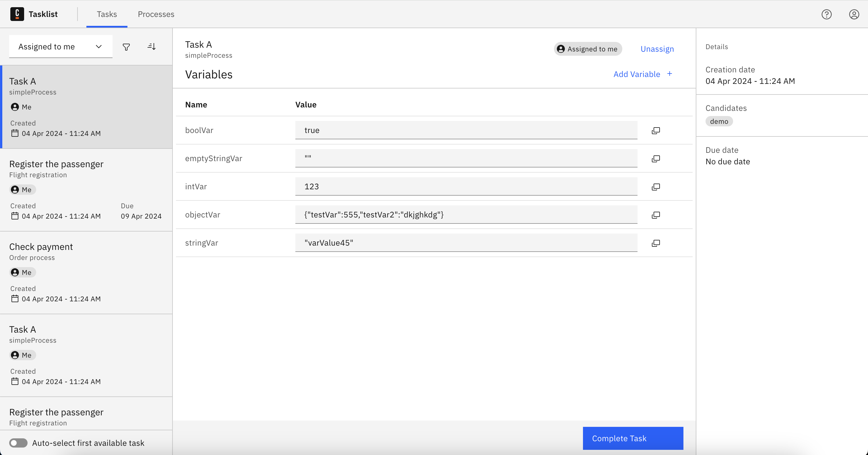868x455 pixels.
Task: Click the objectVar value input field
Action: (466, 214)
